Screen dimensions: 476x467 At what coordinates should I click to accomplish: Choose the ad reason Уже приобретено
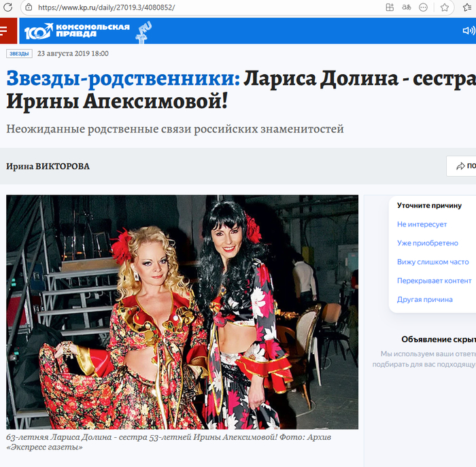click(x=428, y=243)
